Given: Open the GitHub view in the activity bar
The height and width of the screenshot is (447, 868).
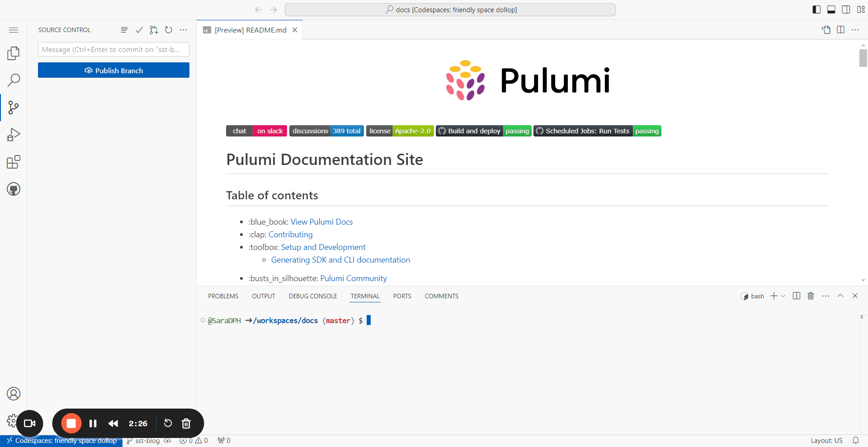Looking at the screenshot, I should pyautogui.click(x=14, y=189).
